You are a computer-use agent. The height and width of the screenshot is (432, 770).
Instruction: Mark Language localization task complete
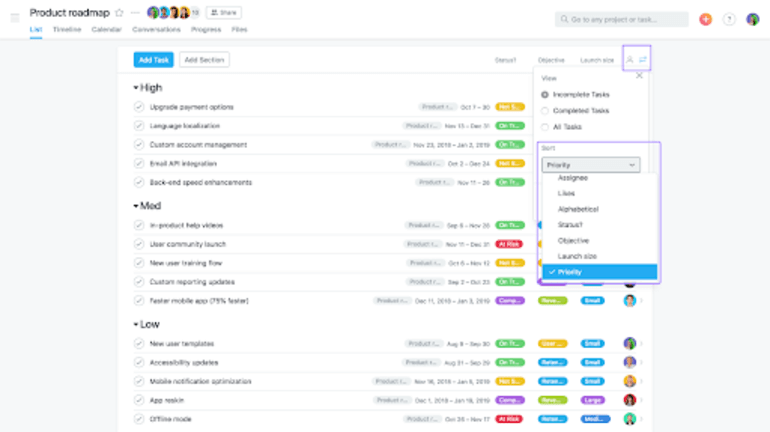click(x=139, y=126)
